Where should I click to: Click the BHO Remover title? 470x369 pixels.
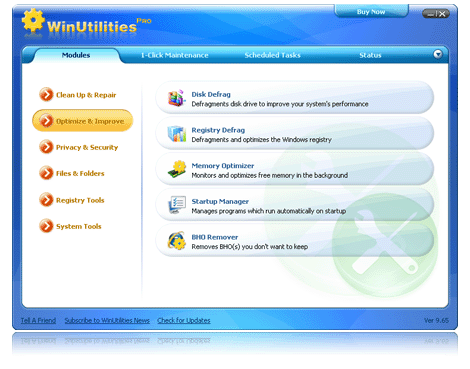[x=215, y=237]
